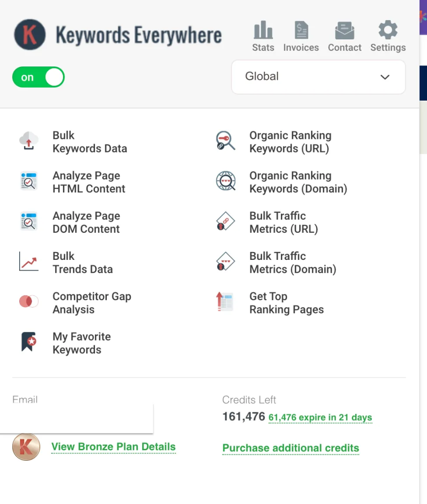
Task: Open Bulk Traffic Metrics (URL)
Action: click(283, 222)
